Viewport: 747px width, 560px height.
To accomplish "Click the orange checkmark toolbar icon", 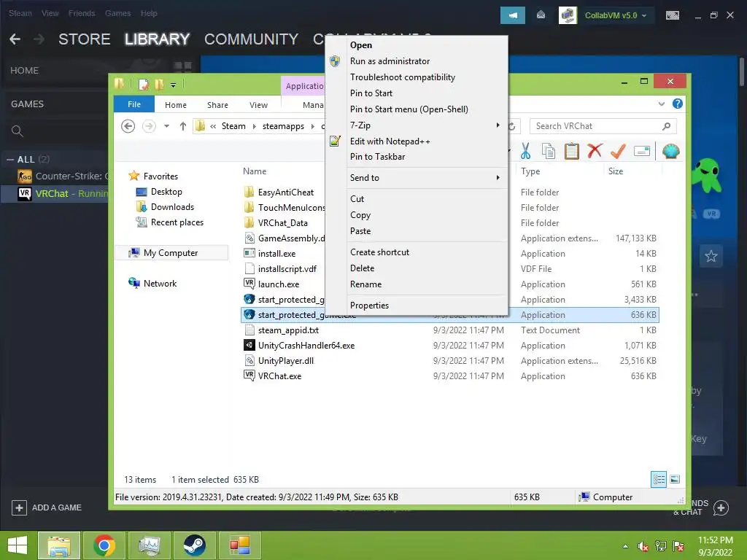I will coord(618,152).
